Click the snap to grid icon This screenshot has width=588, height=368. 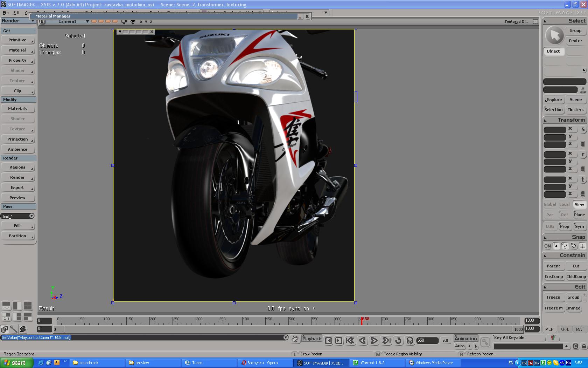pyautogui.click(x=582, y=246)
